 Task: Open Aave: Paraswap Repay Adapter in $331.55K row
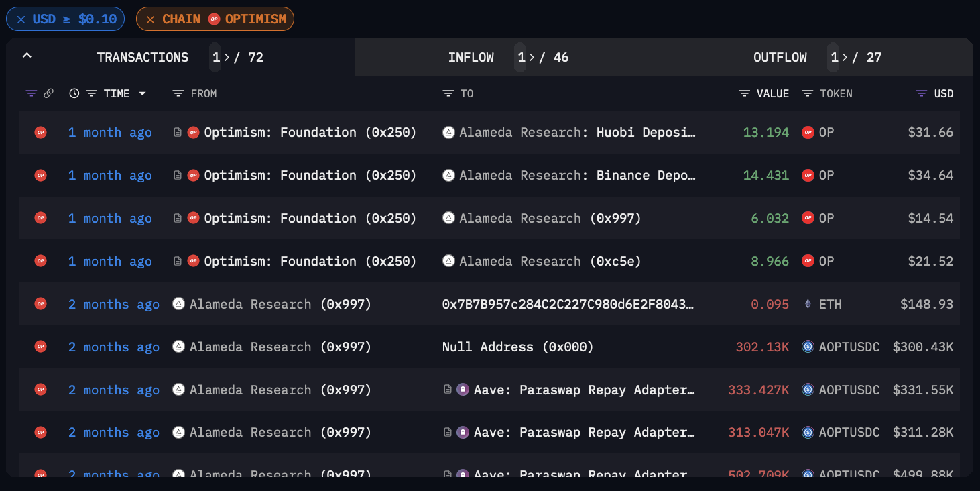click(x=585, y=390)
